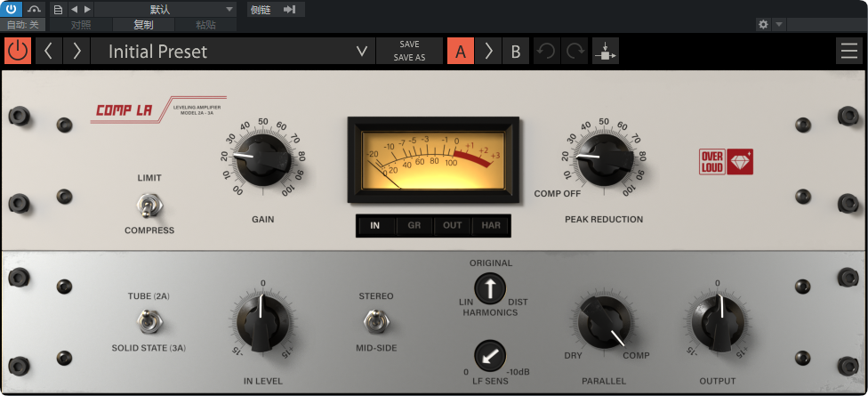Click the DRY label under PARALLEL
This screenshot has width=868, height=396.
574,355
